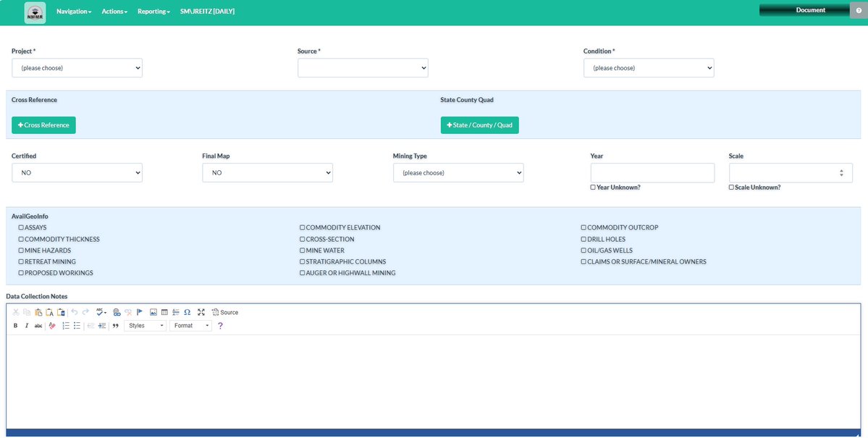Check the MINE WATER checkbox
Screen dimensions: 868x438
(x=303, y=250)
